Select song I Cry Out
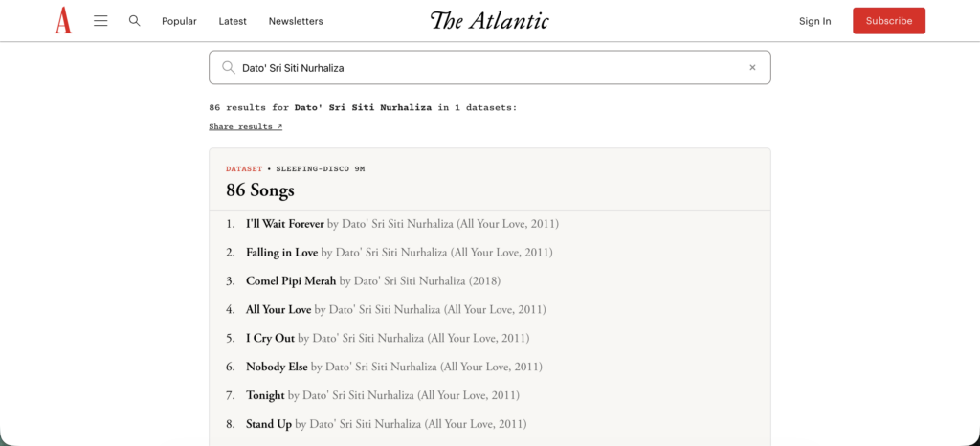The image size is (980, 446). click(x=270, y=339)
